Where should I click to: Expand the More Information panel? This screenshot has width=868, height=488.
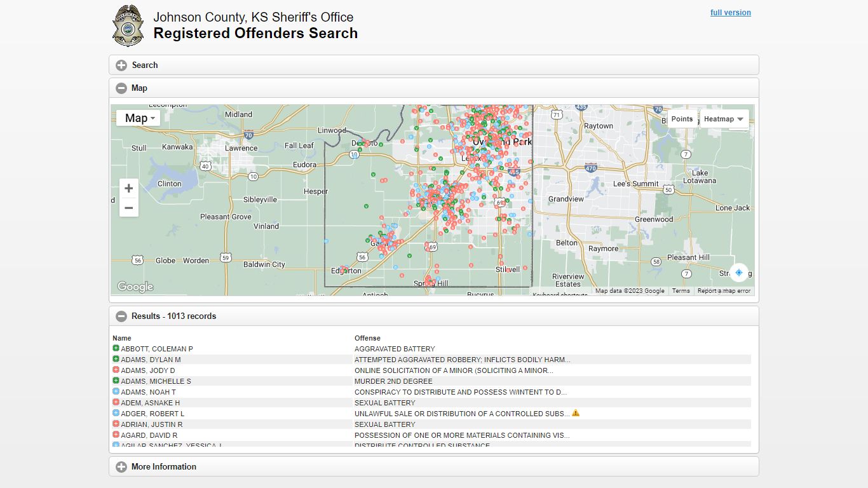[x=433, y=466]
